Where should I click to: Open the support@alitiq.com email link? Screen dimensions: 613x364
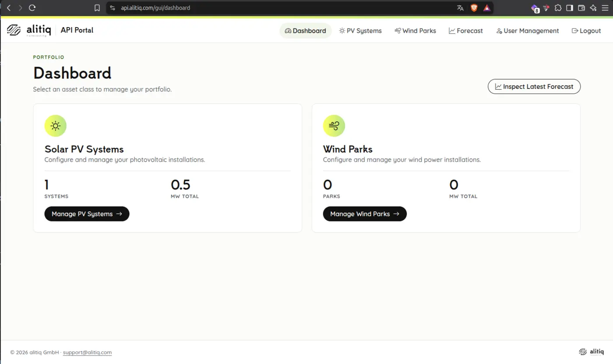click(x=87, y=352)
